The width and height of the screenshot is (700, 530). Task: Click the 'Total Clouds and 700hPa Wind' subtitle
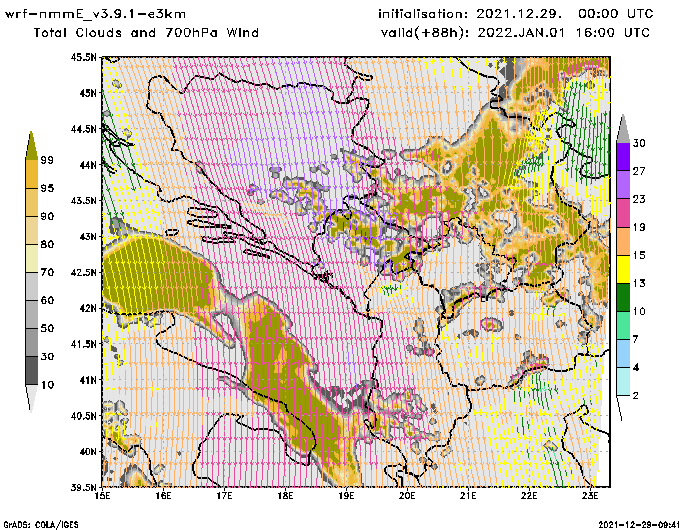[x=146, y=33]
